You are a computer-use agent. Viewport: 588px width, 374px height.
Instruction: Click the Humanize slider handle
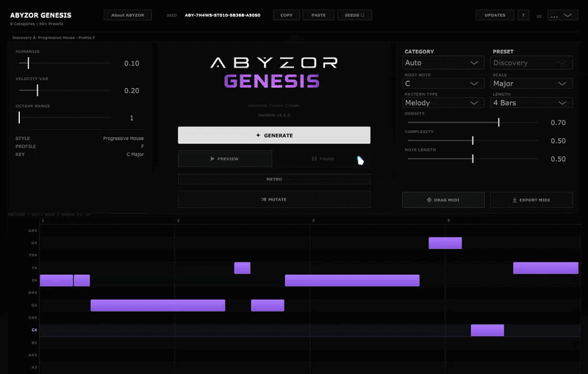point(28,63)
